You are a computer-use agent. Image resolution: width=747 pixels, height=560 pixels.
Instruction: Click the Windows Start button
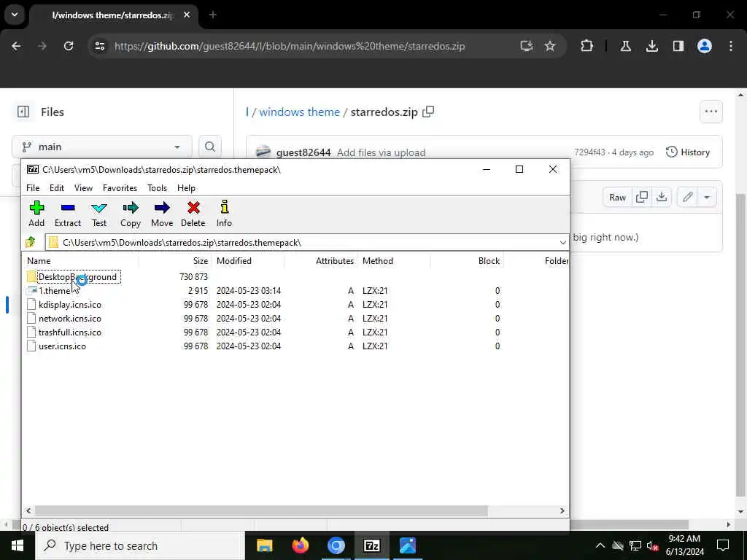[x=18, y=545]
